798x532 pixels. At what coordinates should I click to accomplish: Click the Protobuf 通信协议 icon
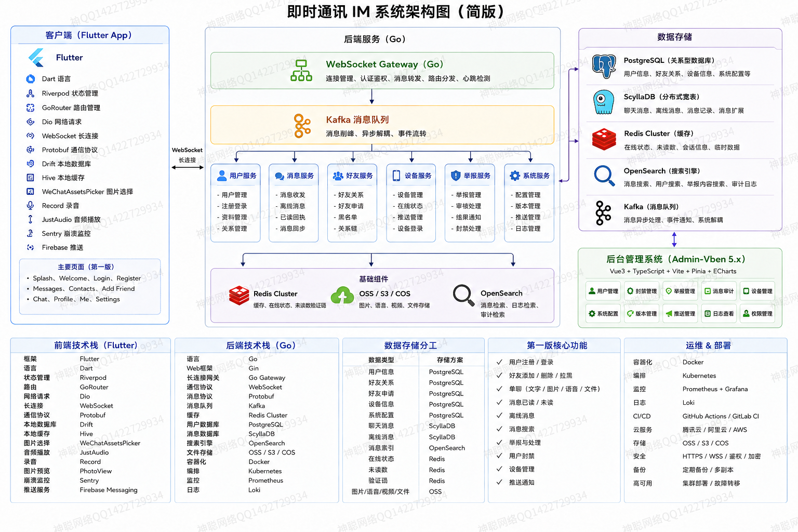pyautogui.click(x=30, y=150)
